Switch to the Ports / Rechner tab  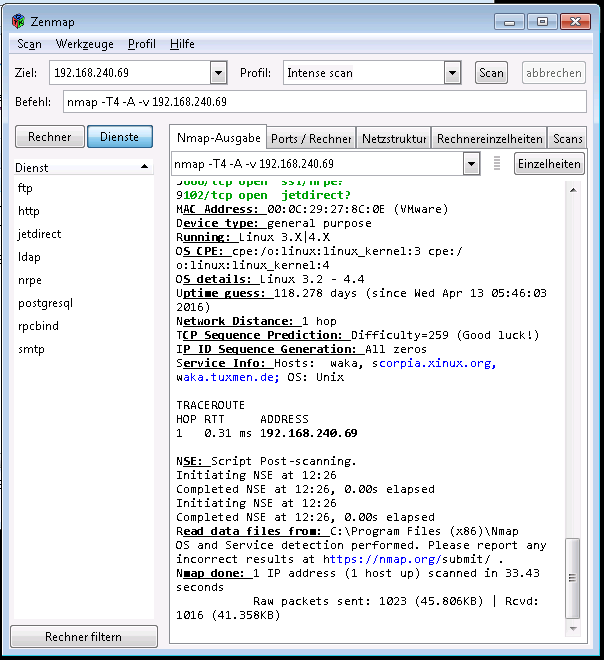pos(311,138)
